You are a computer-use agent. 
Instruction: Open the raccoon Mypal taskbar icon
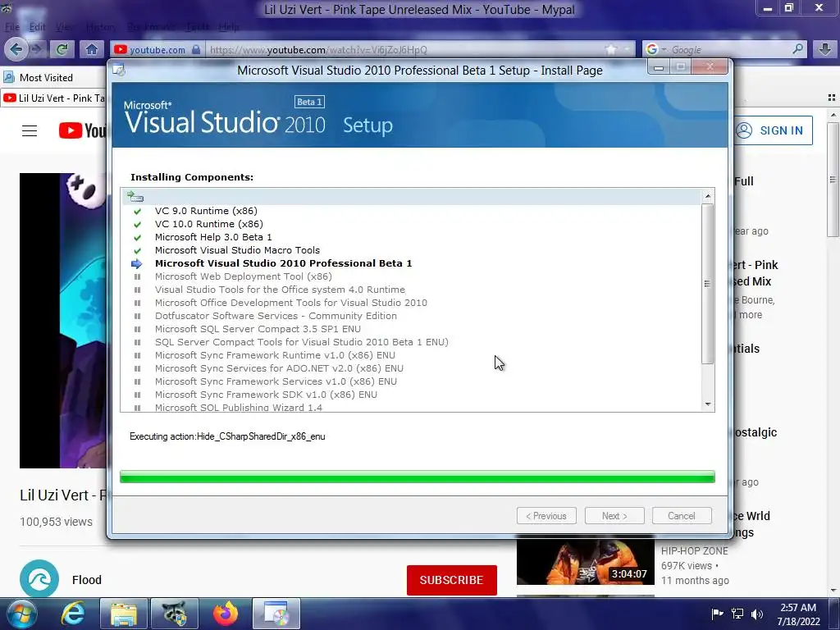coord(175,614)
